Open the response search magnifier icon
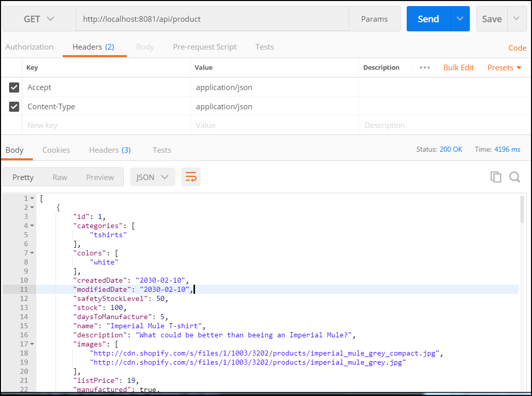532x396 pixels. [514, 177]
